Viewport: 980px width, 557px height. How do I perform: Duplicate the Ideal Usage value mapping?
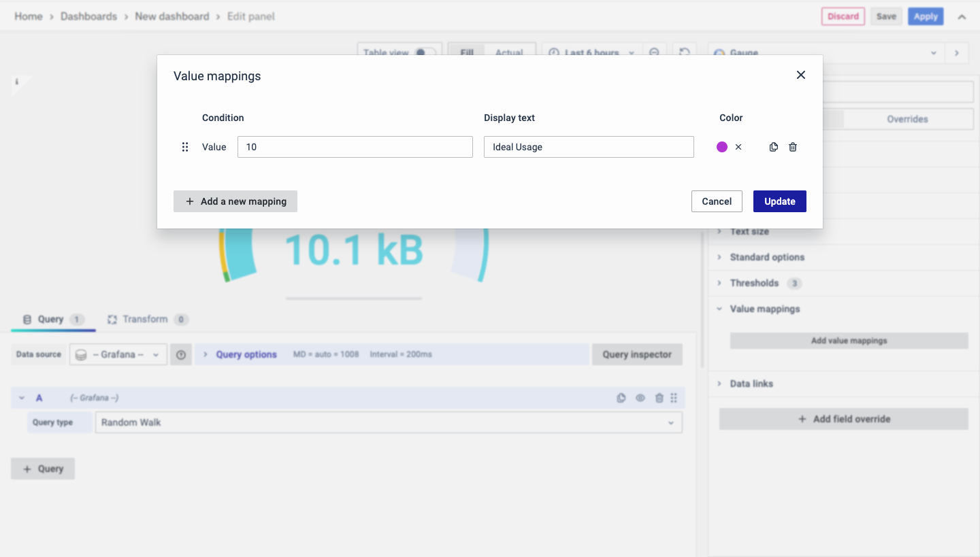pyautogui.click(x=773, y=147)
